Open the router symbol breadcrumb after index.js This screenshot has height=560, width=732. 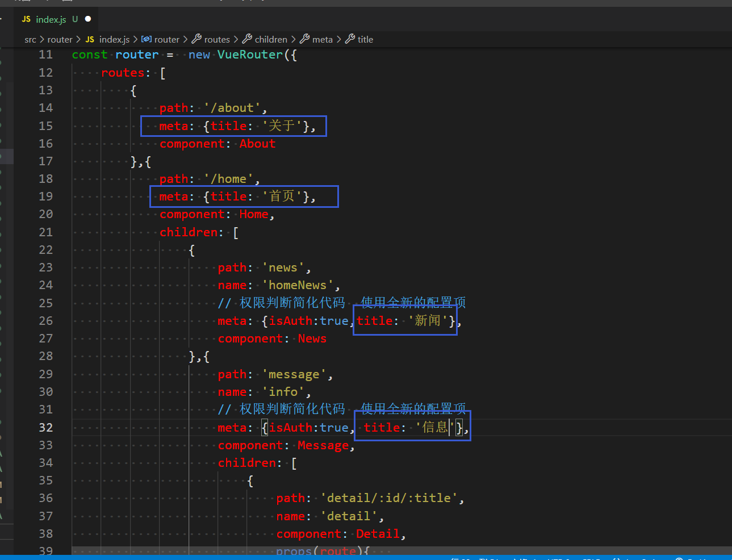coord(166,39)
